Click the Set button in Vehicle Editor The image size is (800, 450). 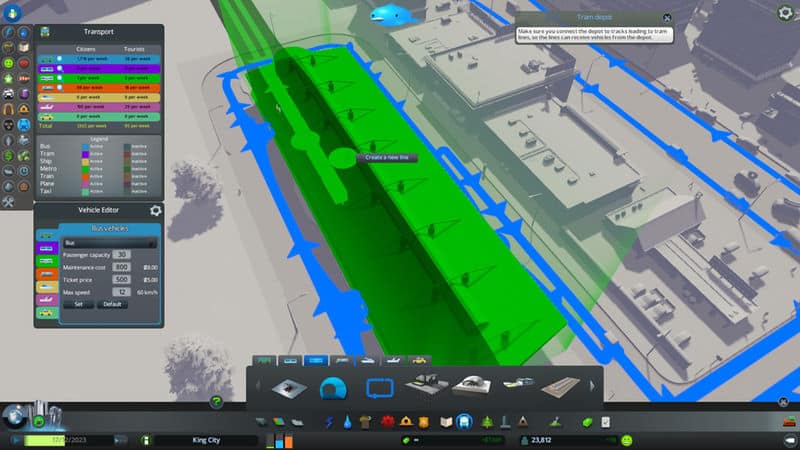[x=79, y=304]
